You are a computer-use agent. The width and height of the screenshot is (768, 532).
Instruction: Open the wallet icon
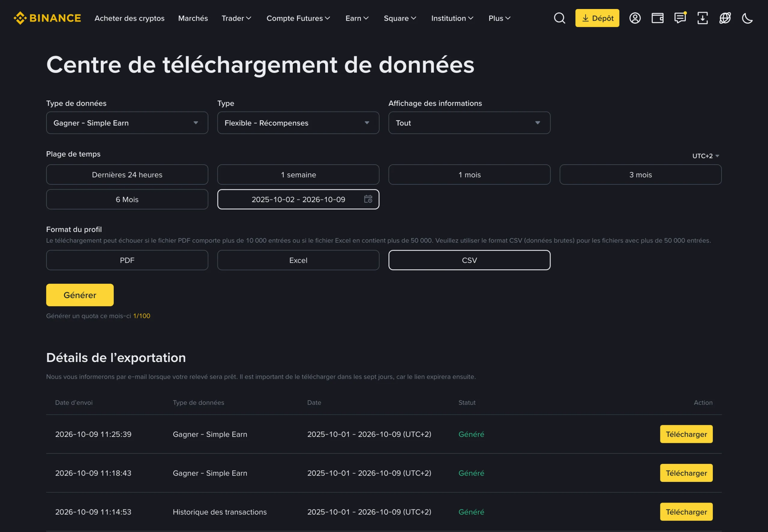pos(657,18)
